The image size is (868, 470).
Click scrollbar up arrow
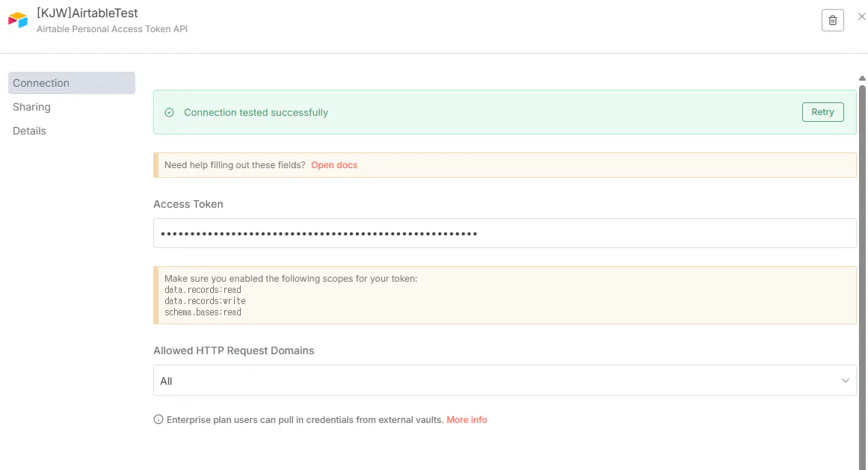pos(862,78)
